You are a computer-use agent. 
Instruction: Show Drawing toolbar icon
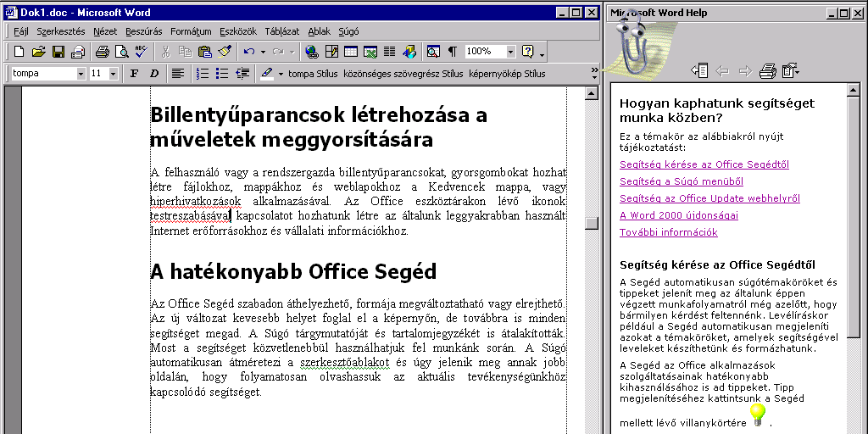click(409, 52)
